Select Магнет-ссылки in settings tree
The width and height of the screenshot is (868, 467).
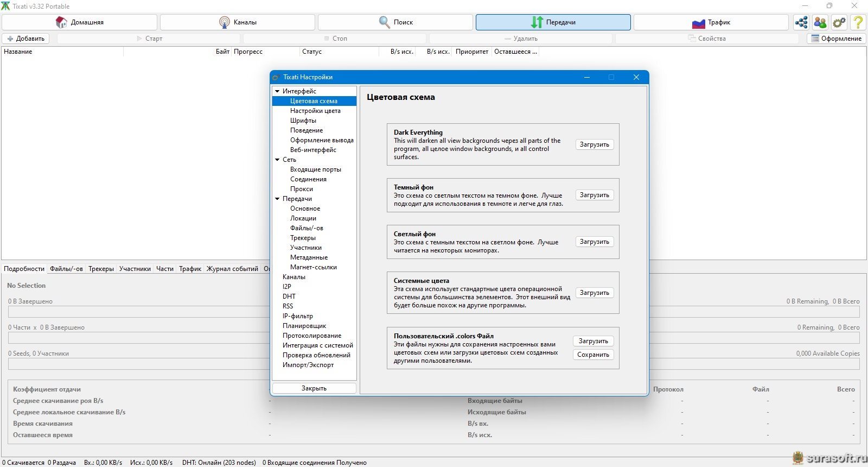pyautogui.click(x=314, y=267)
